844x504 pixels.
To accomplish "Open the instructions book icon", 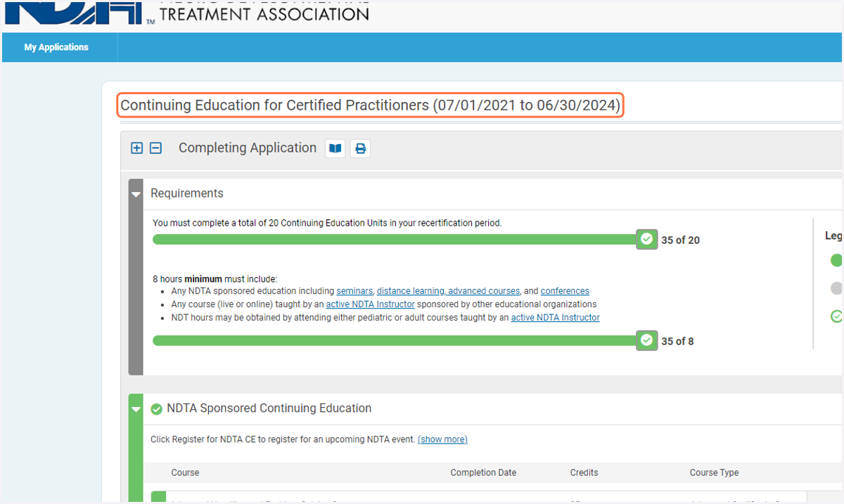I will [x=335, y=148].
